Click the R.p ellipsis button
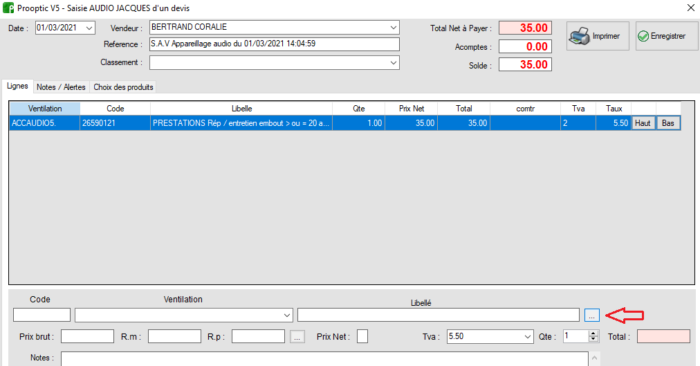 pyautogui.click(x=297, y=337)
